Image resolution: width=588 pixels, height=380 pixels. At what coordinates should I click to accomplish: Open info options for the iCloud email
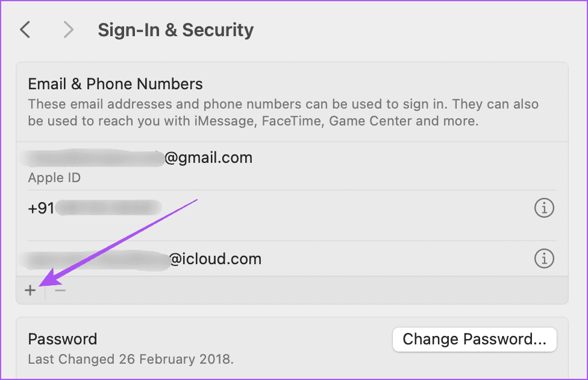pyautogui.click(x=544, y=258)
